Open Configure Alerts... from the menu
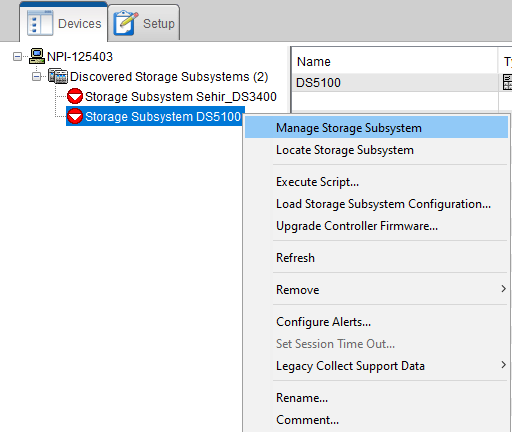Image resolution: width=512 pixels, height=432 pixels. (x=376, y=322)
